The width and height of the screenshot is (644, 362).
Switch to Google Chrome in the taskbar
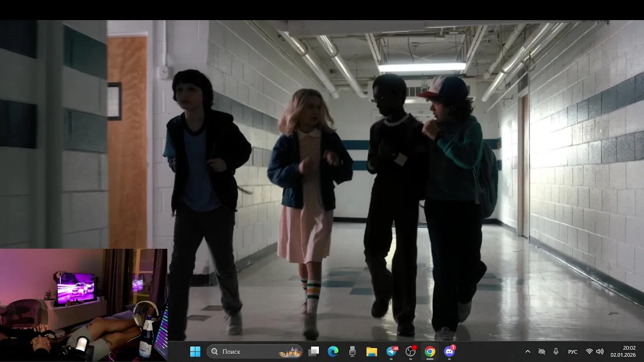pyautogui.click(x=430, y=351)
